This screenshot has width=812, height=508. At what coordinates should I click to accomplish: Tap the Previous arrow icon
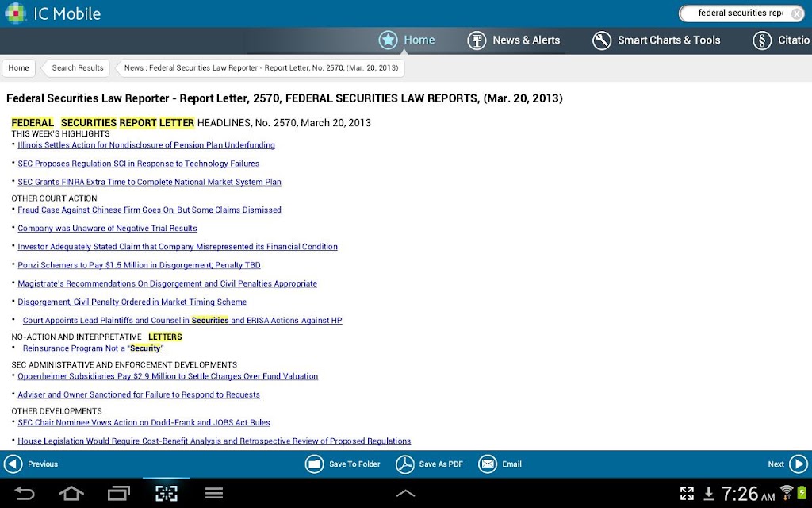coord(13,464)
